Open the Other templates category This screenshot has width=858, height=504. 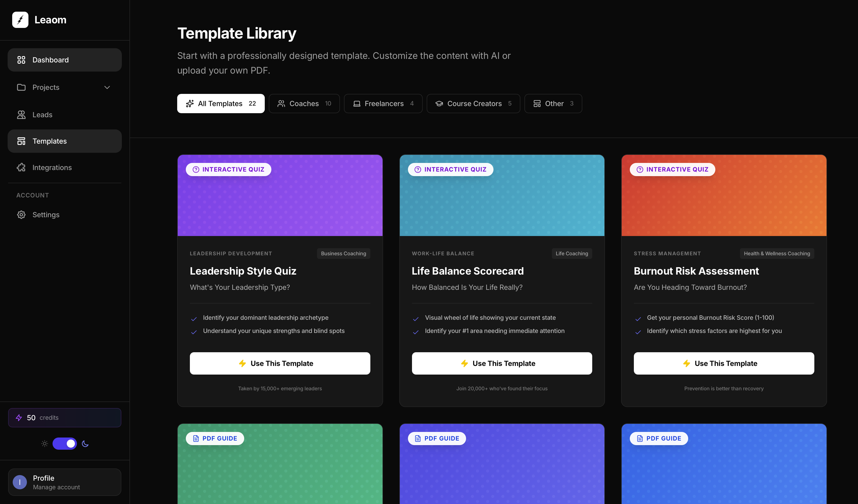553,104
